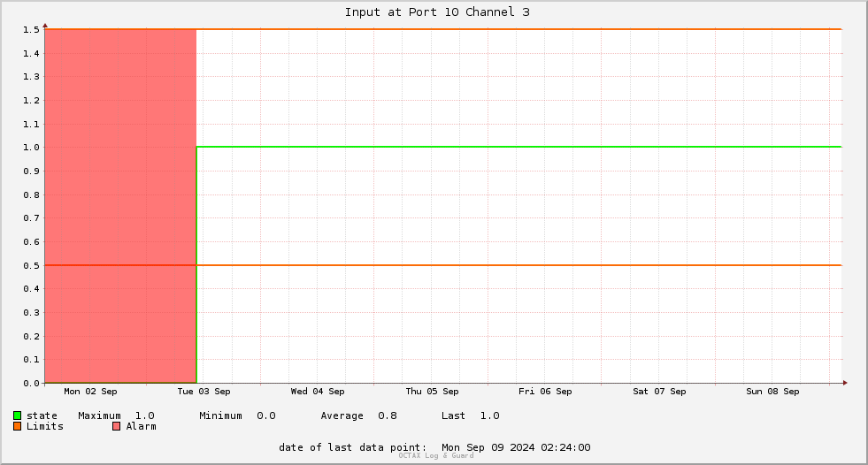Image resolution: width=868 pixels, height=465 pixels.
Task: Select the 'Fri 06 Sep' axis label
Action: click(545, 392)
